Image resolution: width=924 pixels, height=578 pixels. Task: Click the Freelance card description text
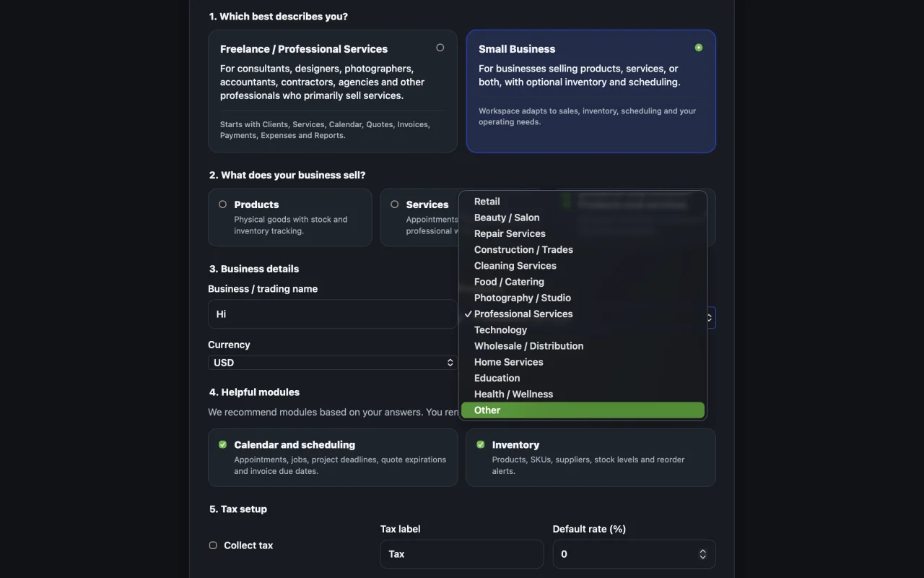(x=323, y=82)
